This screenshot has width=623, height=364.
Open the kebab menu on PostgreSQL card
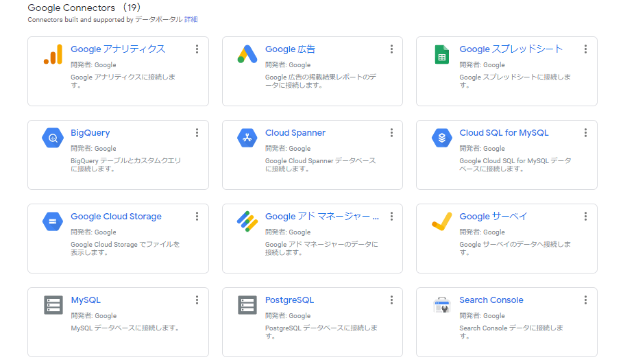[392, 300]
